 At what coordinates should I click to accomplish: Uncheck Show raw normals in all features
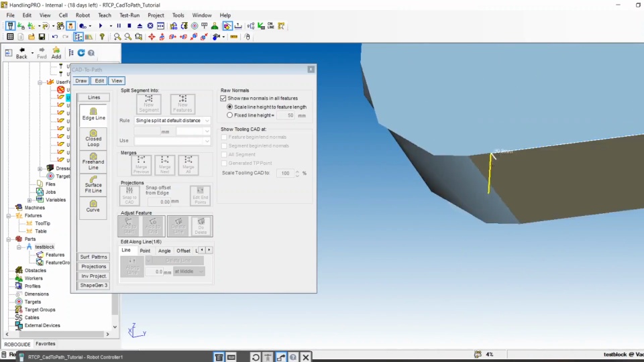(x=223, y=99)
